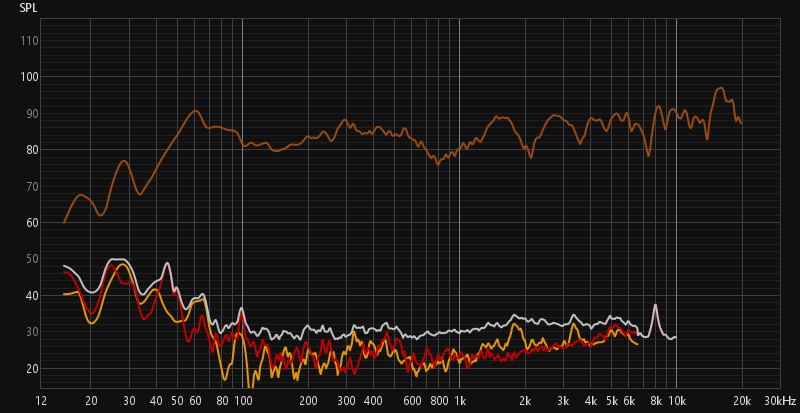Screen dimensions: 800x413
Task: Select the 1k frequency label
Action: point(460,400)
